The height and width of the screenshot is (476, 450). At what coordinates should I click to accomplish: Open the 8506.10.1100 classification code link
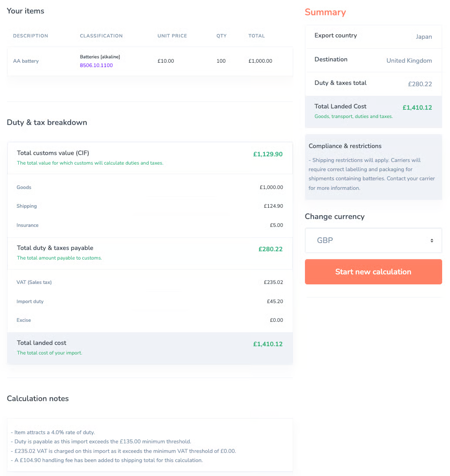pos(96,65)
